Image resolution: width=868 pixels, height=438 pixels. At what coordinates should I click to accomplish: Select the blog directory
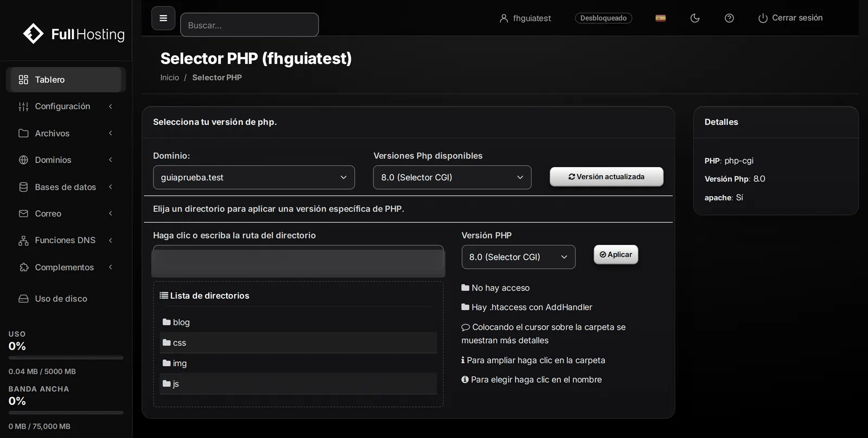coord(181,322)
